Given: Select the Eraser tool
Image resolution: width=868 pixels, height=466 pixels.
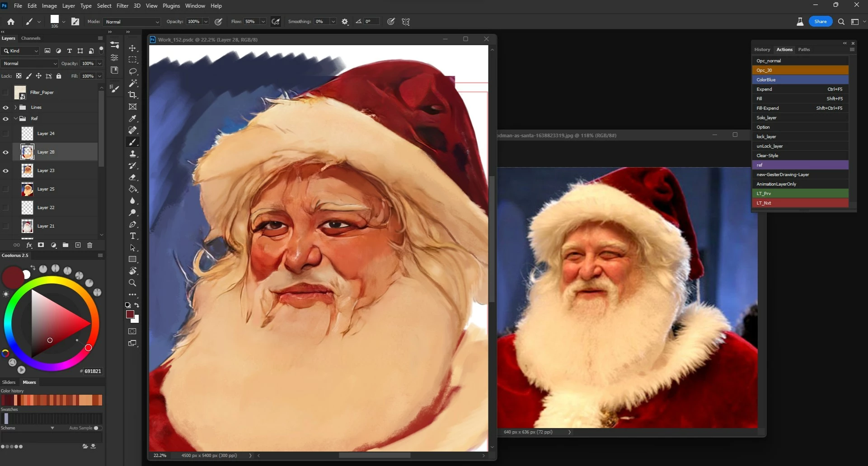Looking at the screenshot, I should (x=132, y=177).
